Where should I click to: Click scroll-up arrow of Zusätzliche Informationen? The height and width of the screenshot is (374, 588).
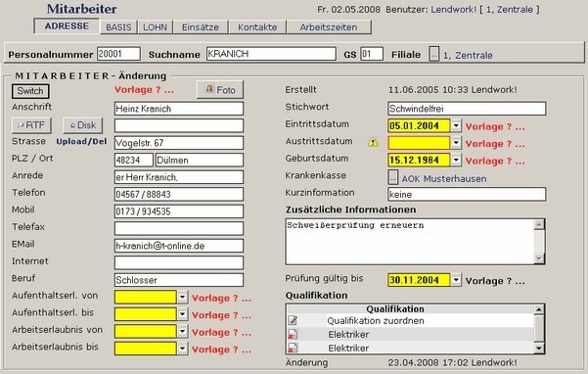pos(539,225)
